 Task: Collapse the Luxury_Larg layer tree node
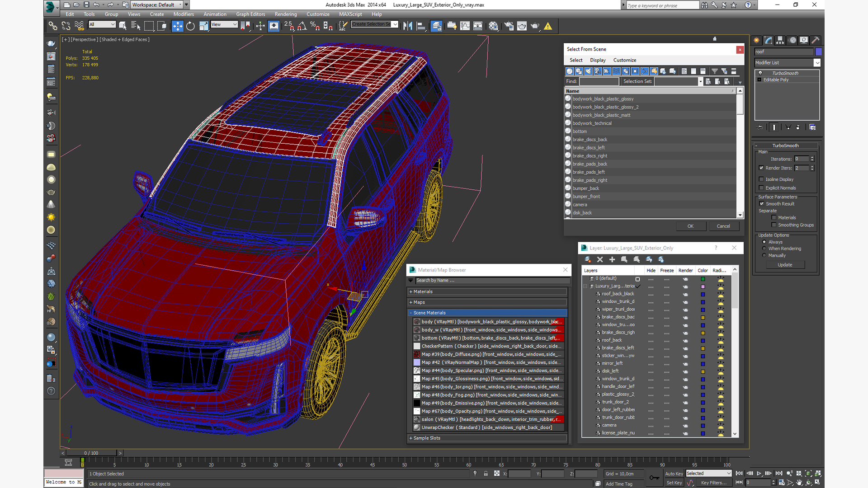tap(585, 286)
